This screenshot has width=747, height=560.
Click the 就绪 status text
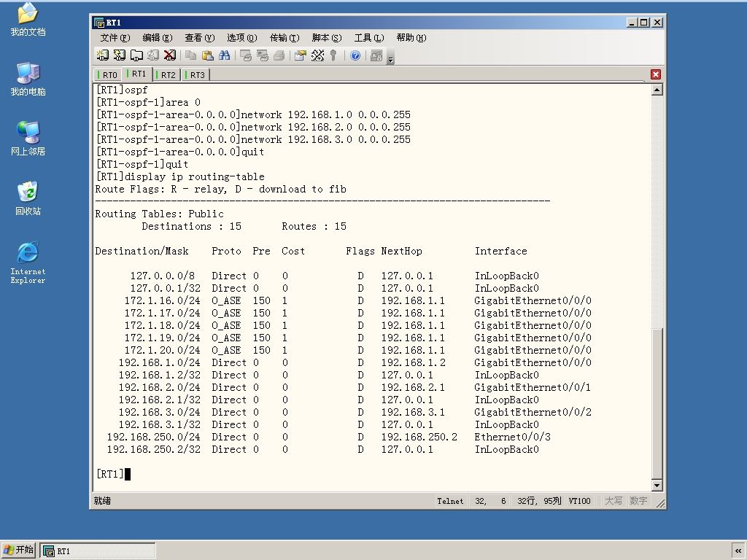102,501
